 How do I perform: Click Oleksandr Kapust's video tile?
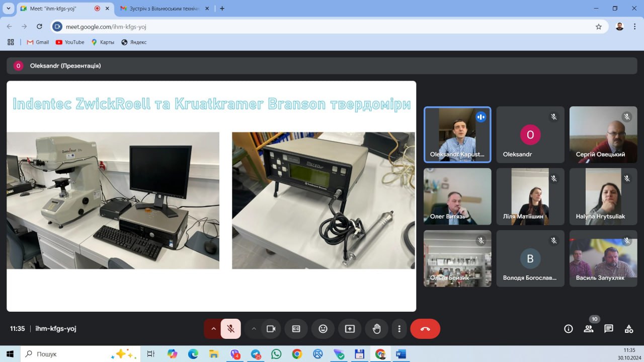pyautogui.click(x=457, y=134)
